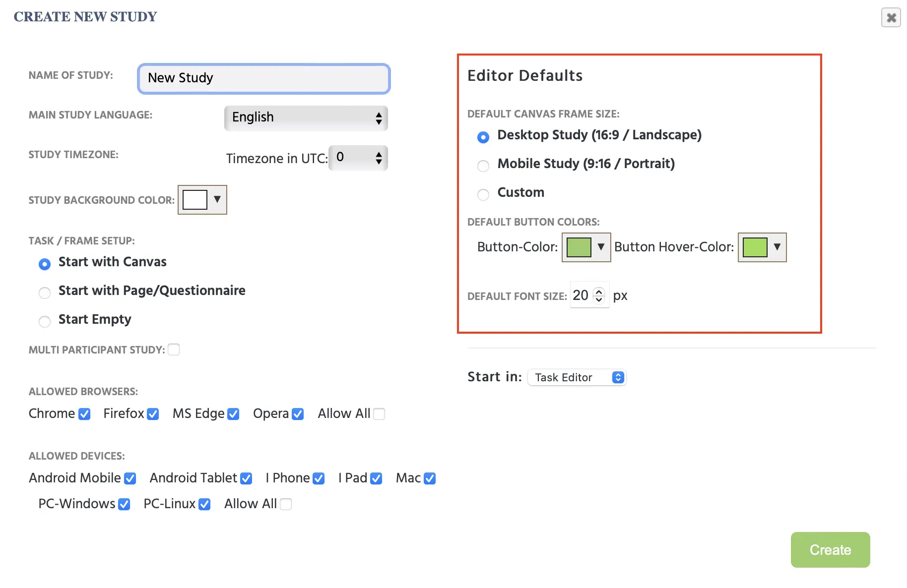
Task: Enable the Multi Participant Study checkbox
Action: click(174, 350)
